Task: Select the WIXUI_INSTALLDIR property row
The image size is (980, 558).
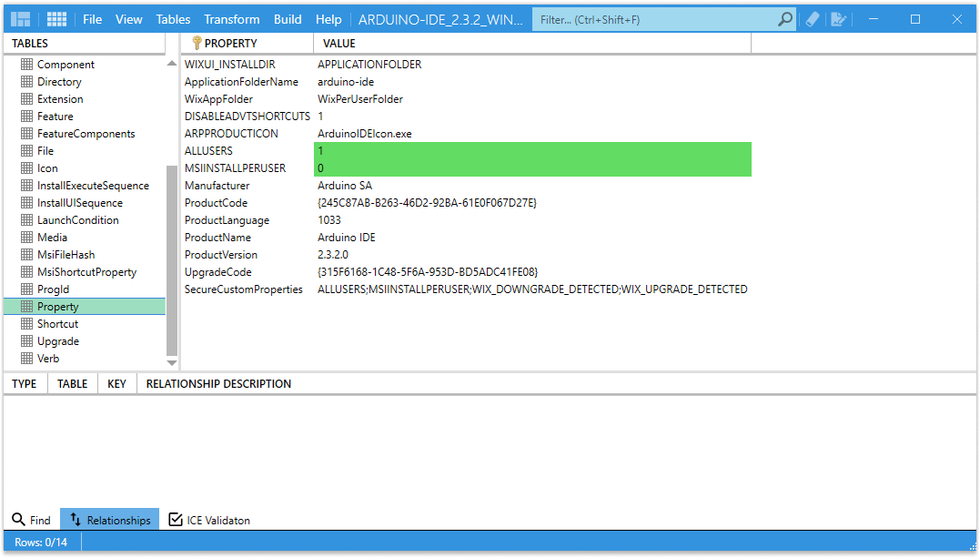Action: point(230,65)
